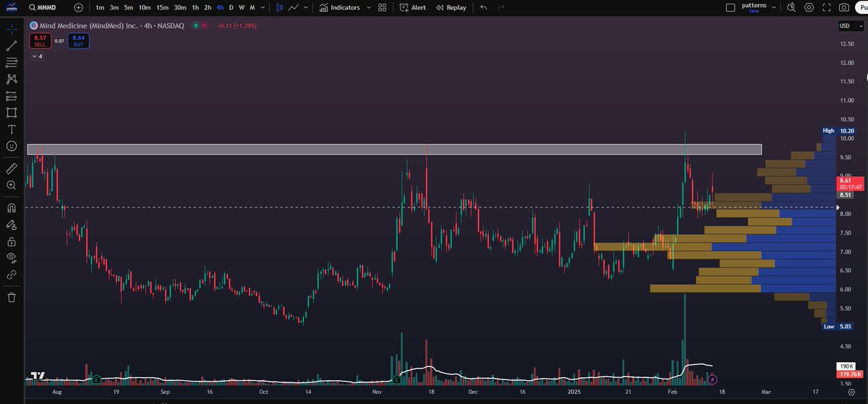This screenshot has width=868, height=404.
Task: Enter fullscreen mode
Action: point(826,7)
